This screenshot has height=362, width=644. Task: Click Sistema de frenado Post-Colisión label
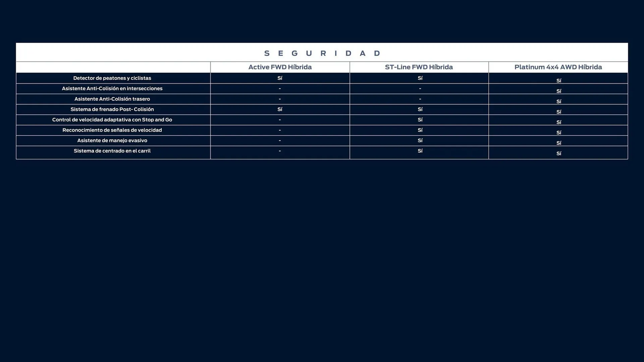tap(112, 109)
